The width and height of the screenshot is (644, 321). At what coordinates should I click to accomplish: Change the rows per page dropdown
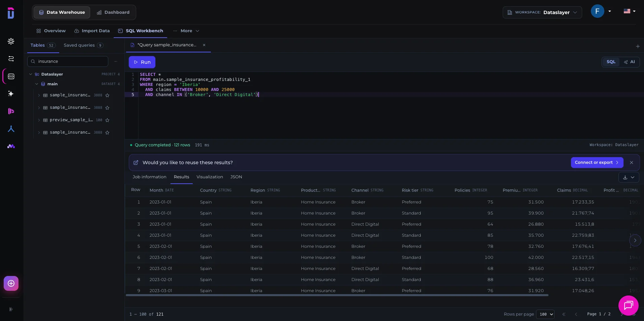(545, 314)
